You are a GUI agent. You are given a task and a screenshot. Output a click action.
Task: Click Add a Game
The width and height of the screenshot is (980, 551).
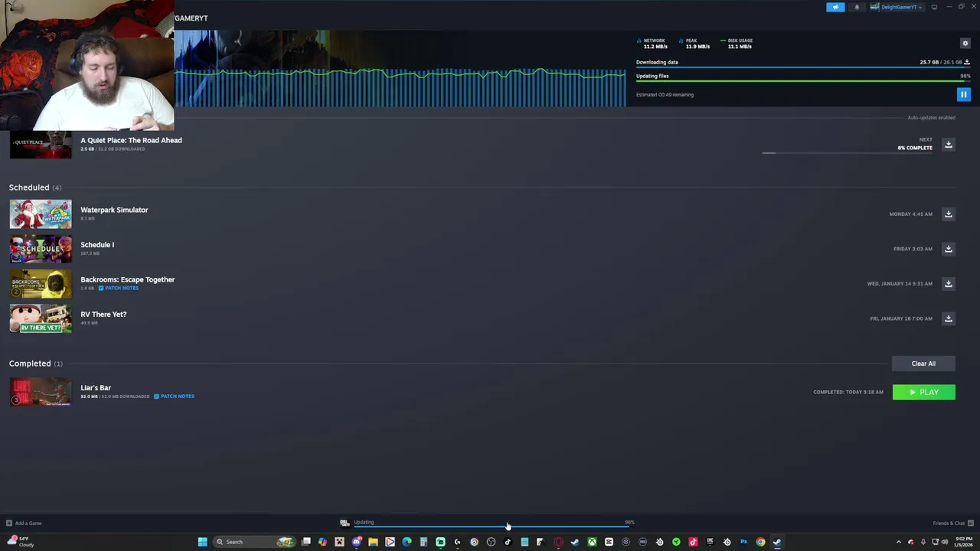coord(24,523)
